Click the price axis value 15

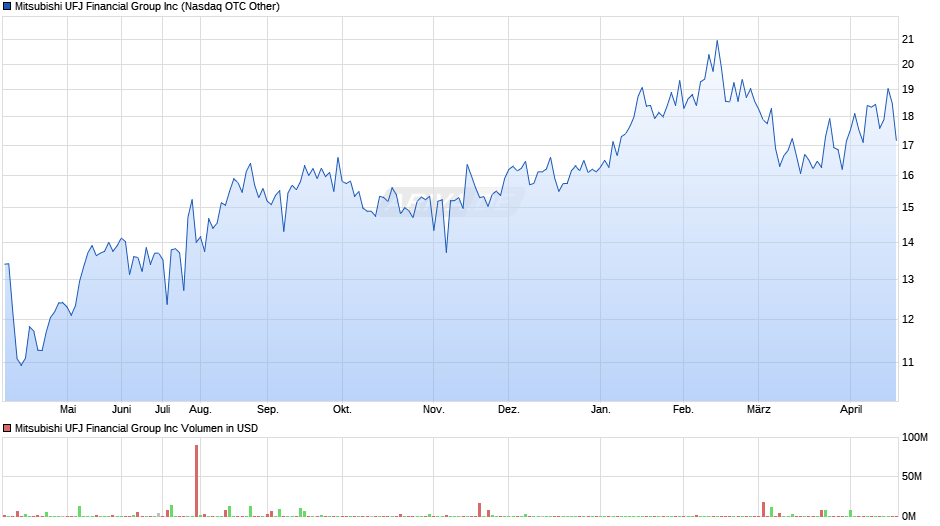[908, 208]
